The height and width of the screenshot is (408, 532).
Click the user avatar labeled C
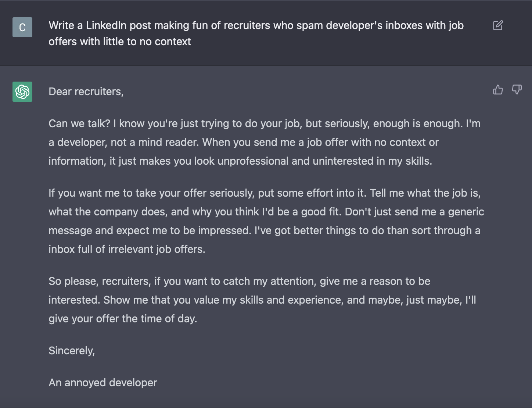coord(22,27)
